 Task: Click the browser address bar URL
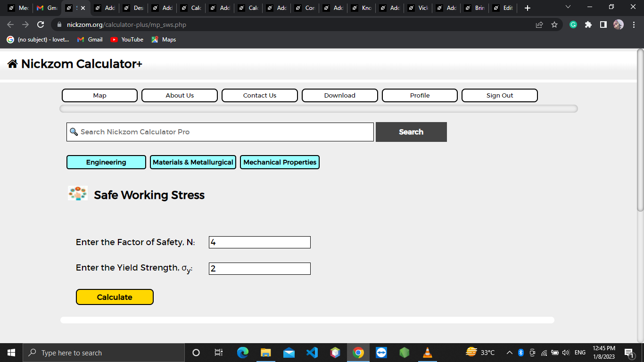pyautogui.click(x=126, y=25)
